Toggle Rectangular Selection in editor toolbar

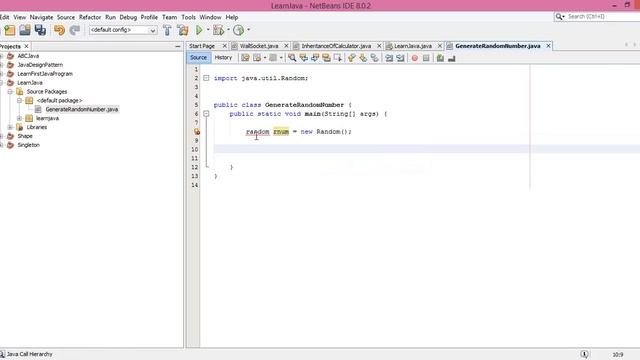(x=338, y=58)
